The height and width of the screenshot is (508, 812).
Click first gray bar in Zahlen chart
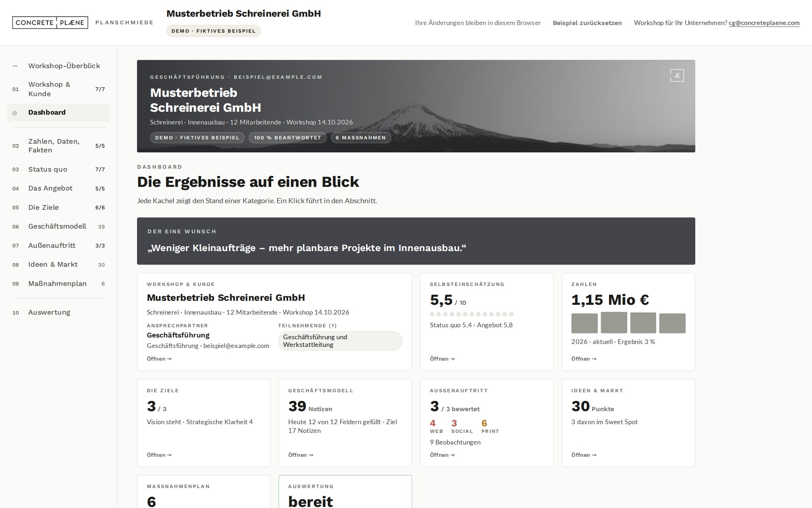(584, 323)
